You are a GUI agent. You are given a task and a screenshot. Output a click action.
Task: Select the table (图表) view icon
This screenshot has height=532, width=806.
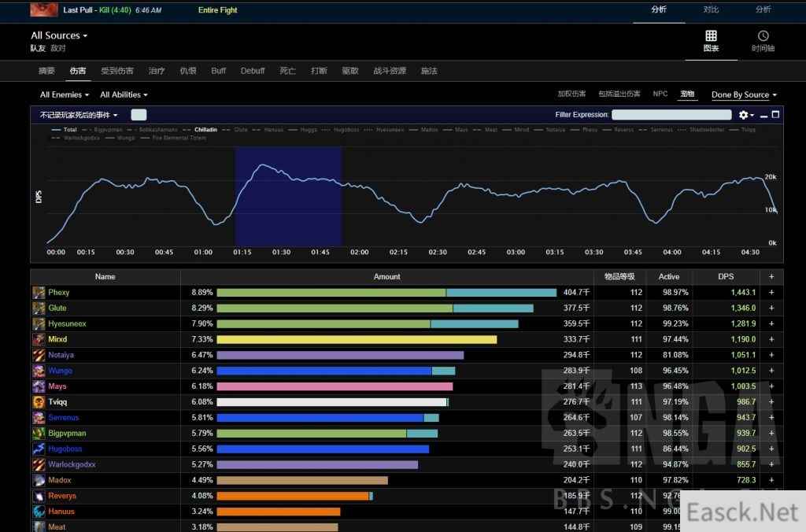[x=711, y=41]
